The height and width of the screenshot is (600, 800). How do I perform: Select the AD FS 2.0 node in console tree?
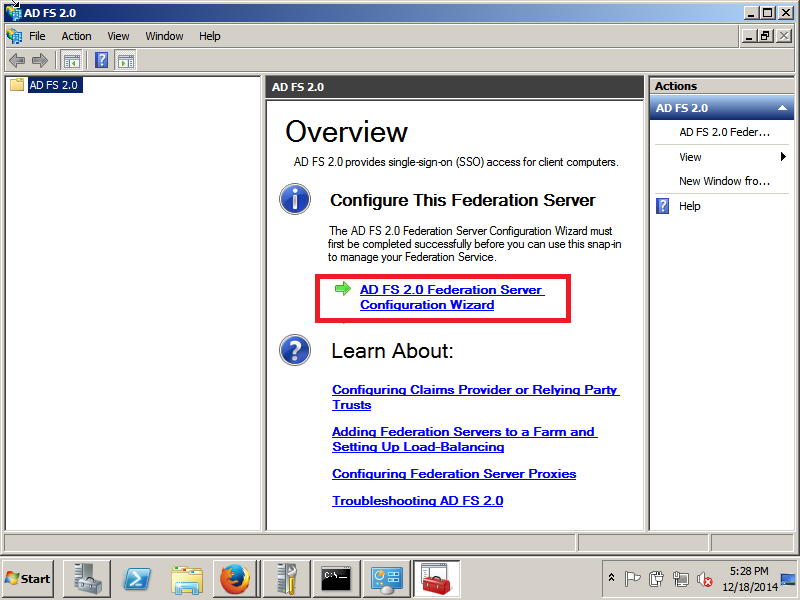54,85
